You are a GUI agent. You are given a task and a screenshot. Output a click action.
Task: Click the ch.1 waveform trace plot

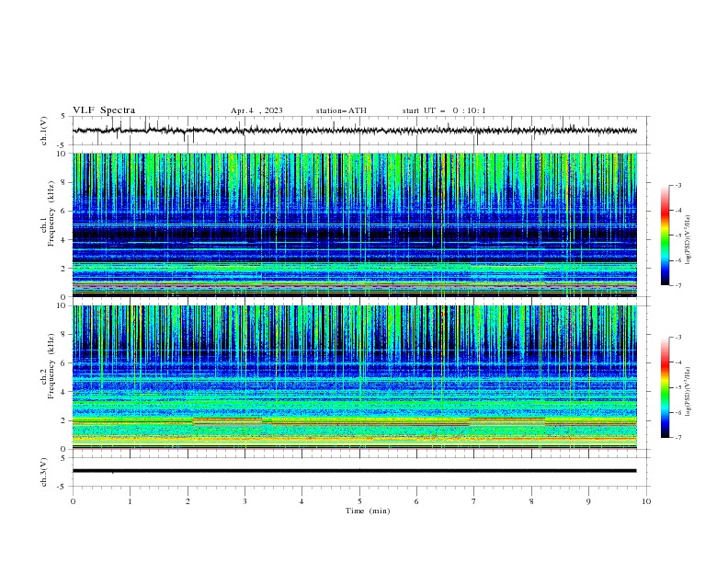[x=354, y=131]
